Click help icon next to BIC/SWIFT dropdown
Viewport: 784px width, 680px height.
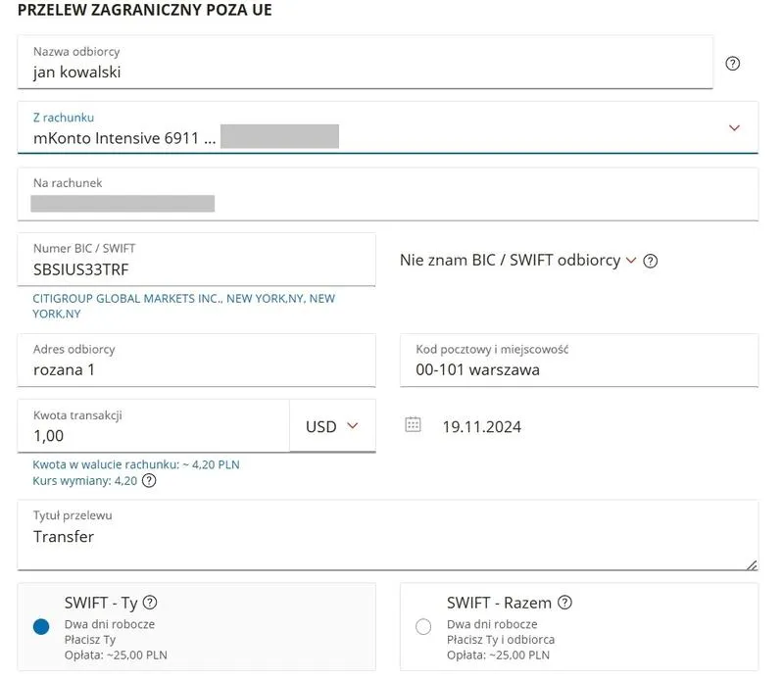(x=650, y=261)
